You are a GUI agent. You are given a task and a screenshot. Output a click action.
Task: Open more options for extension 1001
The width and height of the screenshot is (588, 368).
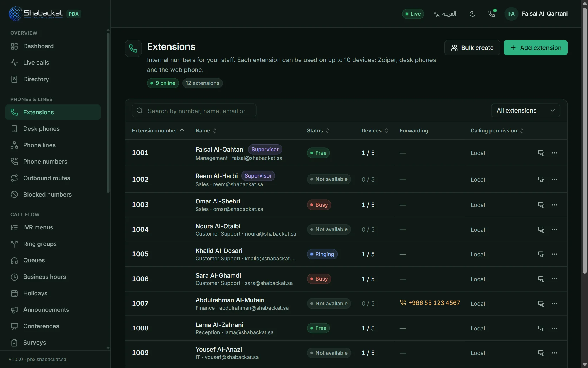click(x=554, y=153)
